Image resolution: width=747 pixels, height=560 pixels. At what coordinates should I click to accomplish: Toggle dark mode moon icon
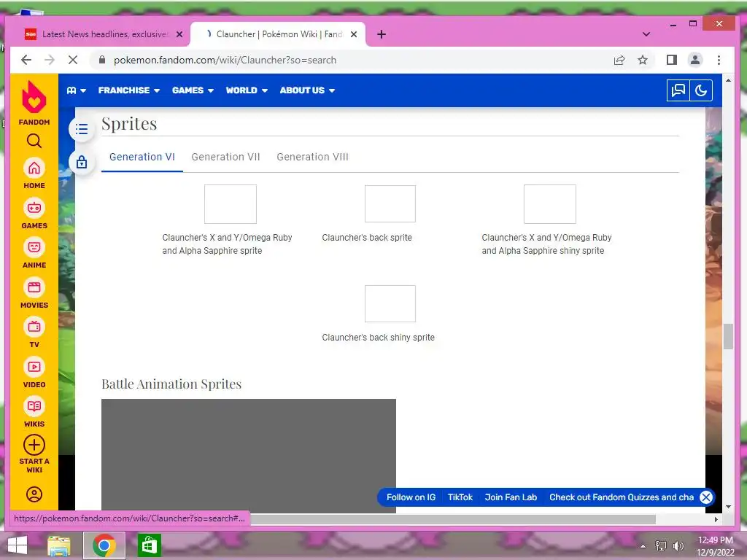pyautogui.click(x=701, y=90)
